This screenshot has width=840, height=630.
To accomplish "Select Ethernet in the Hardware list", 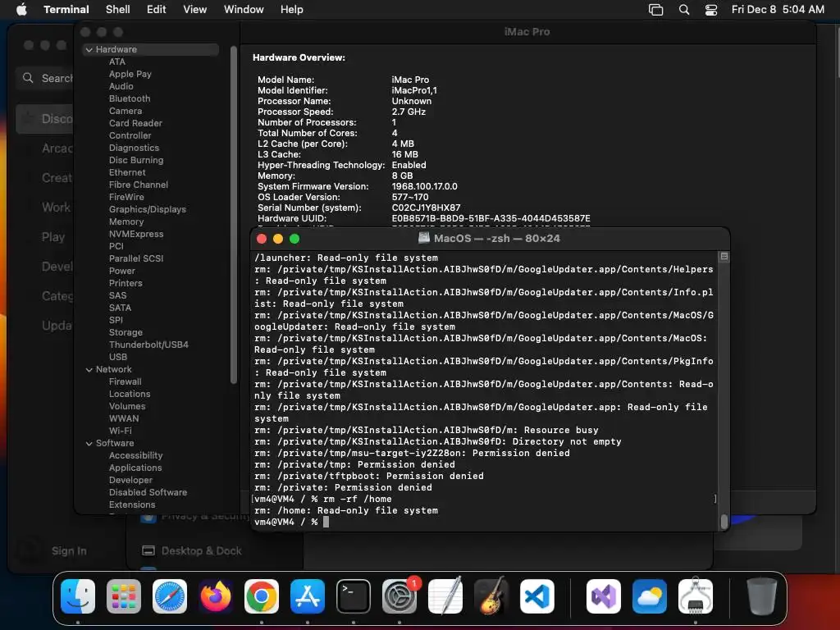I will coord(127,172).
